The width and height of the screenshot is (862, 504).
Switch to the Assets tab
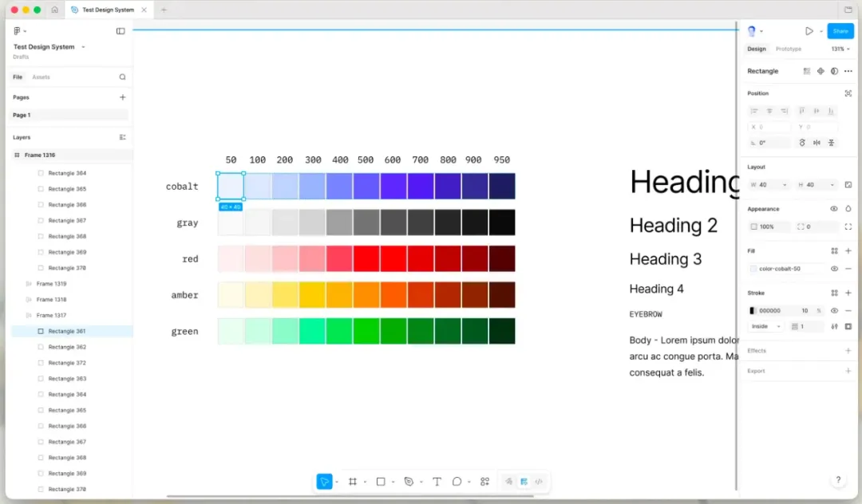(x=41, y=77)
